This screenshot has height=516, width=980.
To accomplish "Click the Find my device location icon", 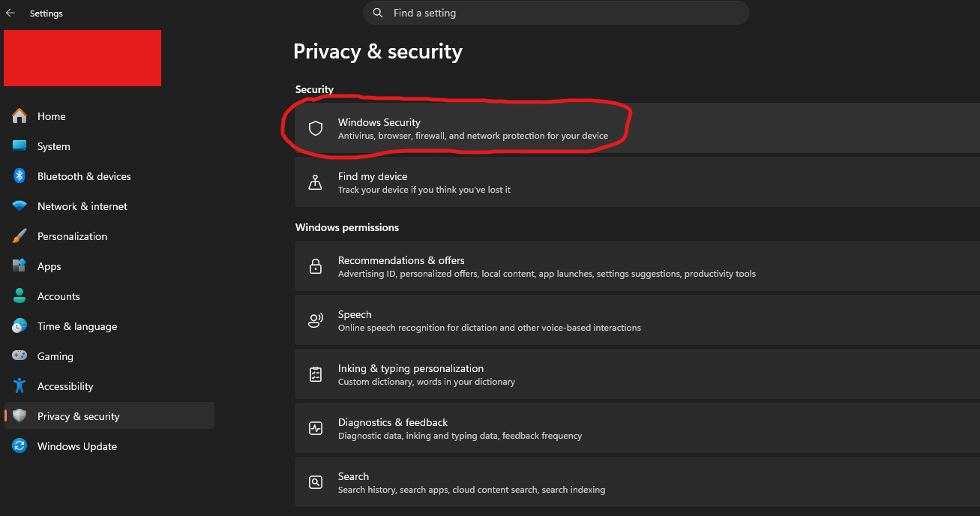I will 316,182.
